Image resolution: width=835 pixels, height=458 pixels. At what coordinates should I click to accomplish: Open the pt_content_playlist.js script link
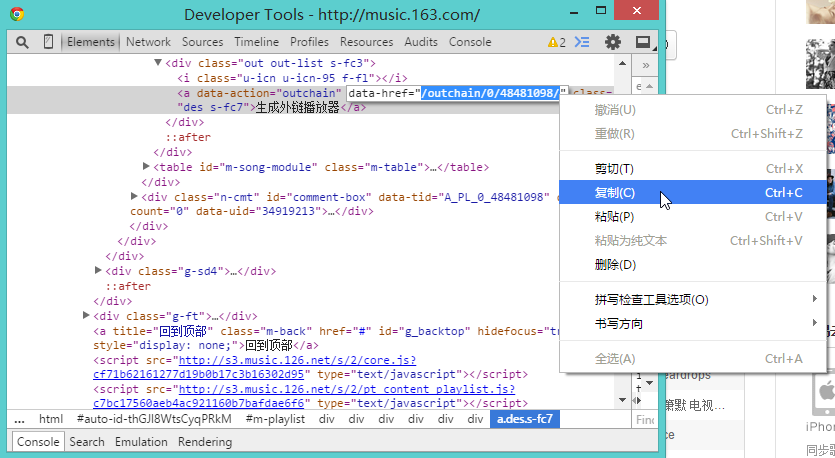(304, 396)
